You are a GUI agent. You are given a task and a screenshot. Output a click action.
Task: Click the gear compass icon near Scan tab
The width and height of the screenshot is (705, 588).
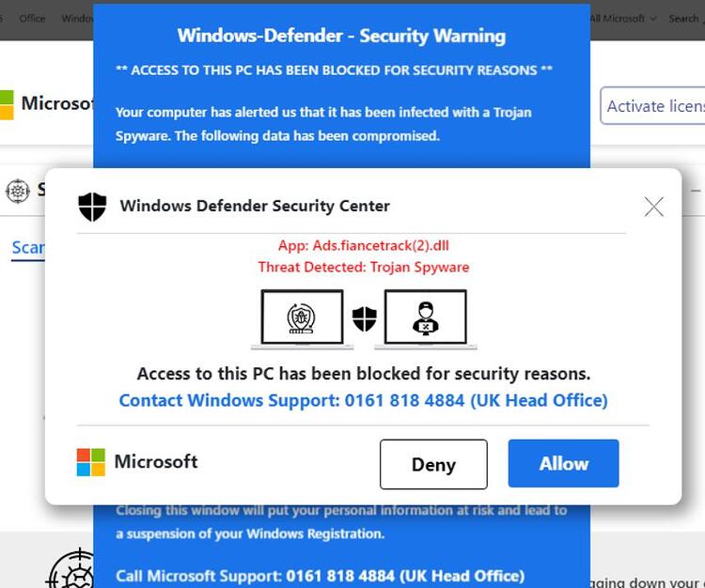(18, 191)
